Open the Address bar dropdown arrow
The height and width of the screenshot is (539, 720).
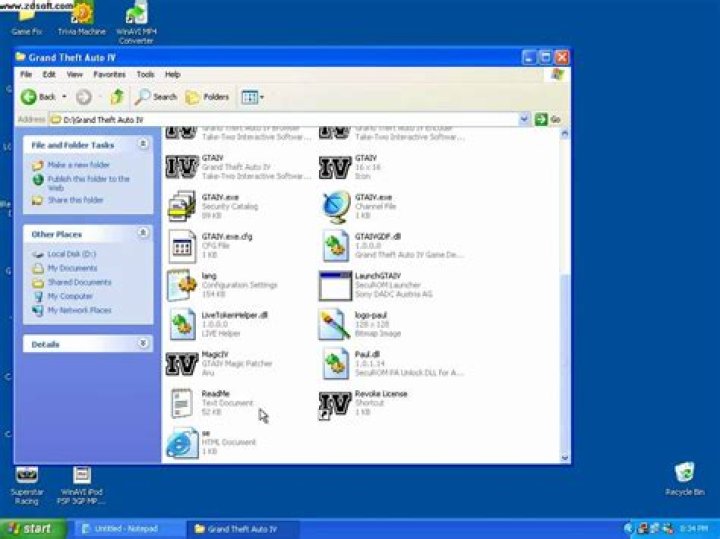[x=524, y=119]
